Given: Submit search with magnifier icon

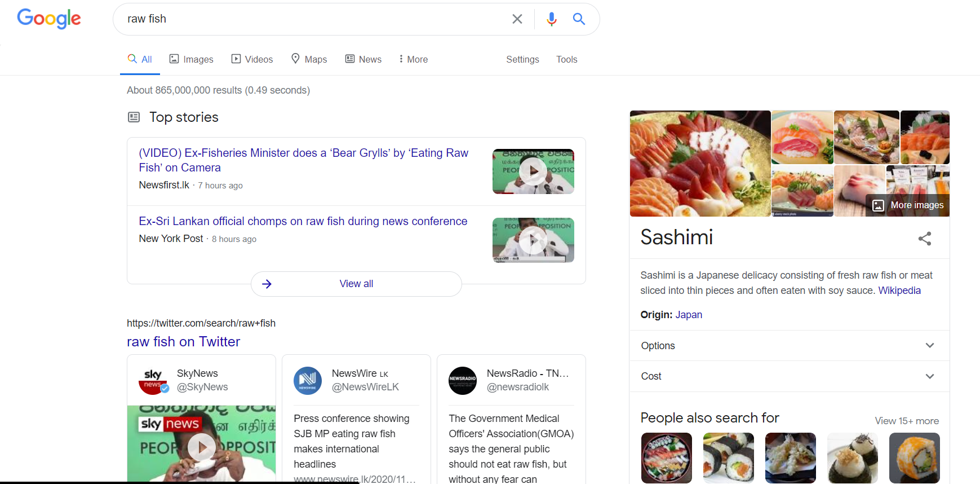Looking at the screenshot, I should 579,19.
